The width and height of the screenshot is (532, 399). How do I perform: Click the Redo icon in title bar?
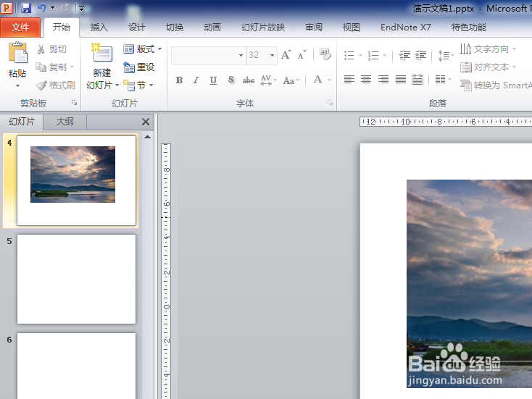tap(65, 7)
